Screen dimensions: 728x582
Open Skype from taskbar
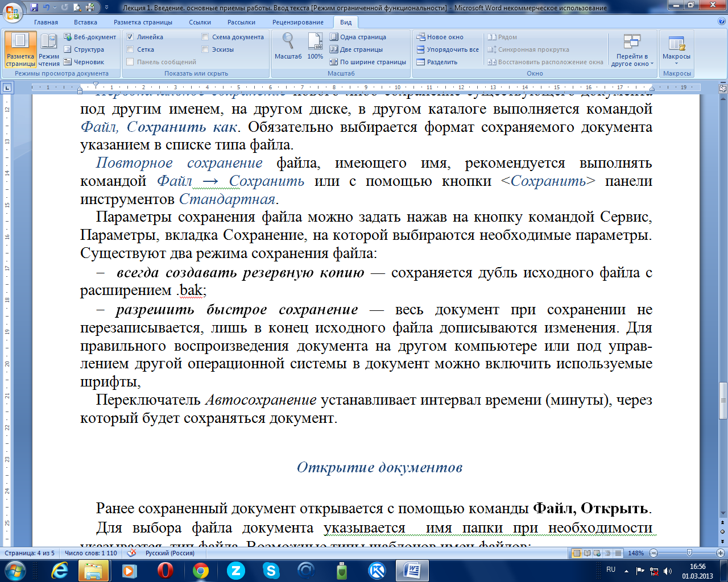271,571
